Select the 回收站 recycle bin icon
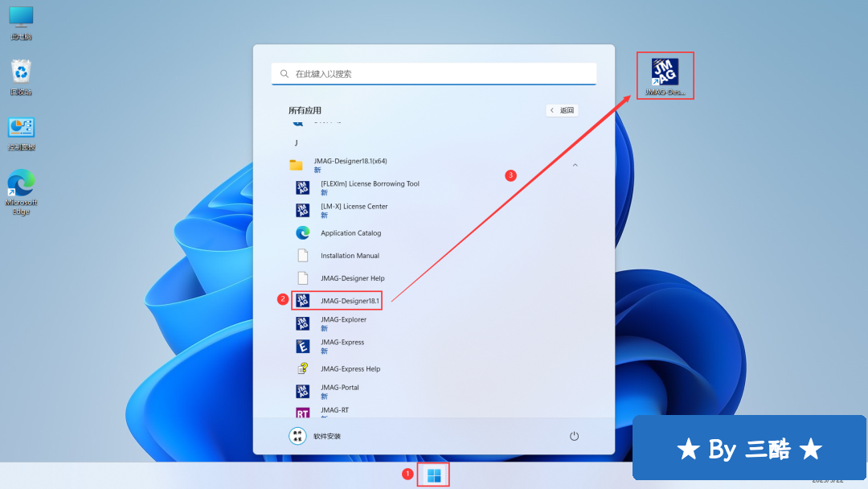 click(x=21, y=77)
